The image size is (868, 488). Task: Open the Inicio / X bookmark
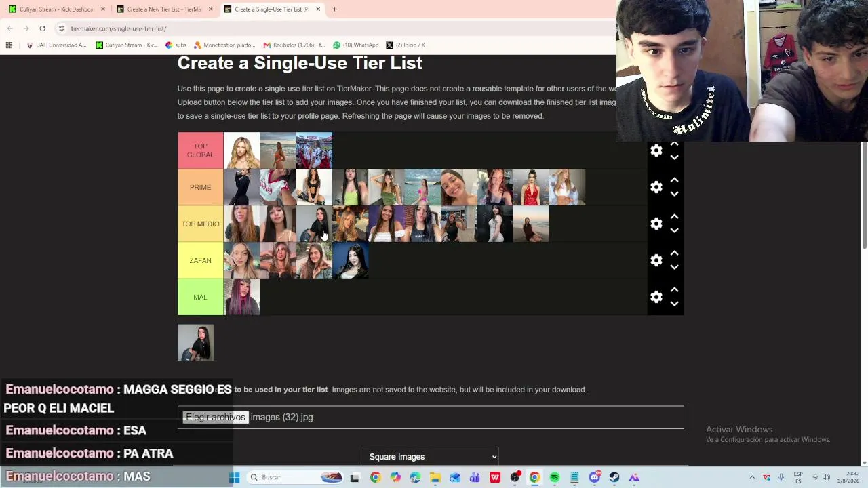coord(406,45)
